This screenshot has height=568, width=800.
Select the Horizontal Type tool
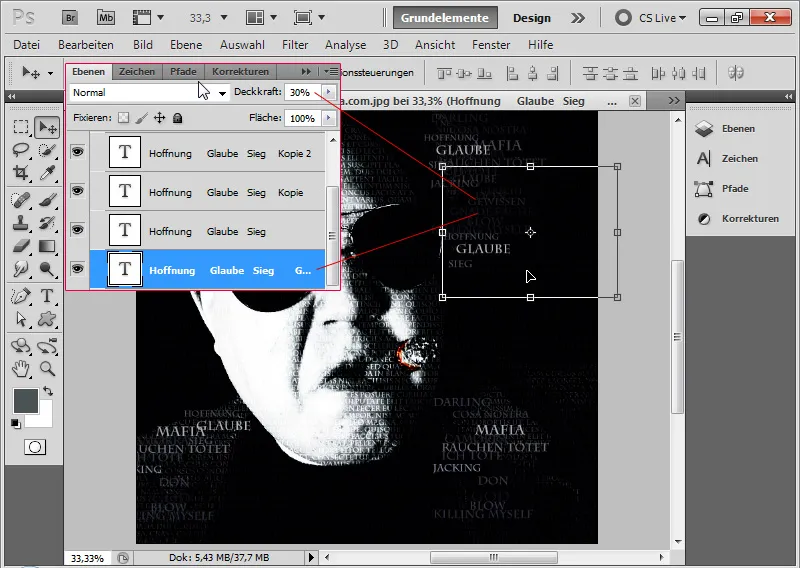47,295
